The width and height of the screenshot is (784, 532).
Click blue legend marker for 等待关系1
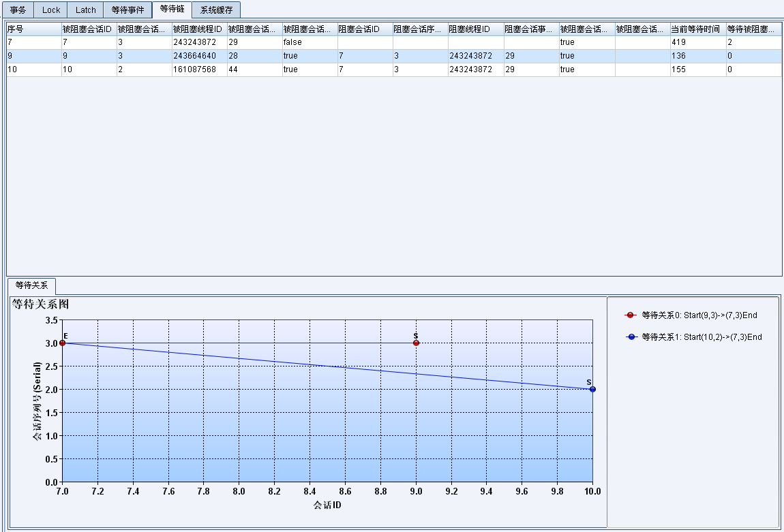(x=630, y=337)
